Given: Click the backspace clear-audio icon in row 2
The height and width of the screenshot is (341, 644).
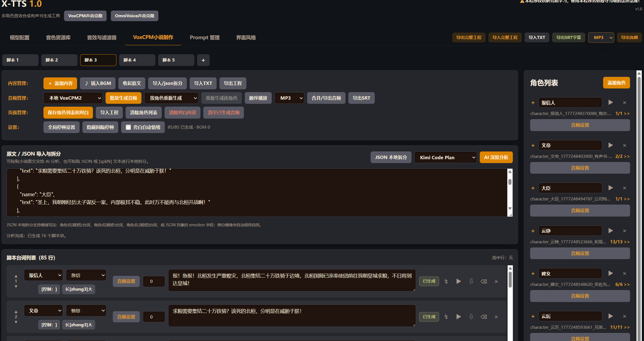Looking at the screenshot, I should click(x=484, y=317).
